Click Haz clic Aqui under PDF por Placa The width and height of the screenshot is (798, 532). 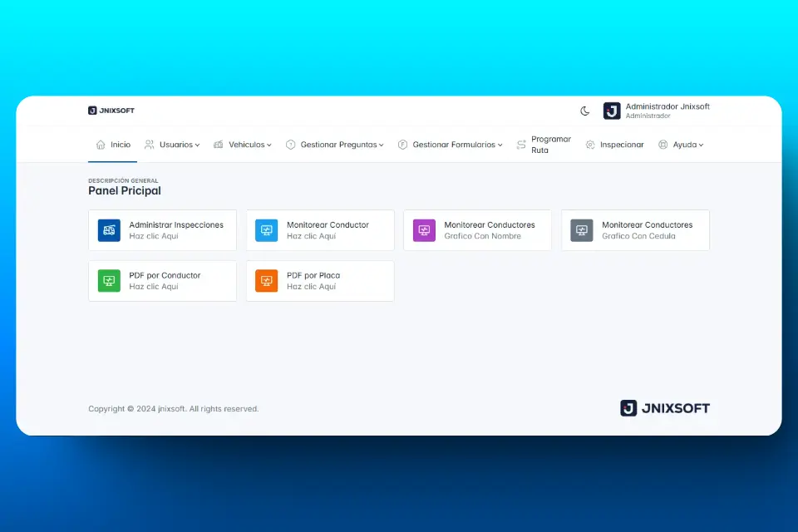(x=313, y=287)
